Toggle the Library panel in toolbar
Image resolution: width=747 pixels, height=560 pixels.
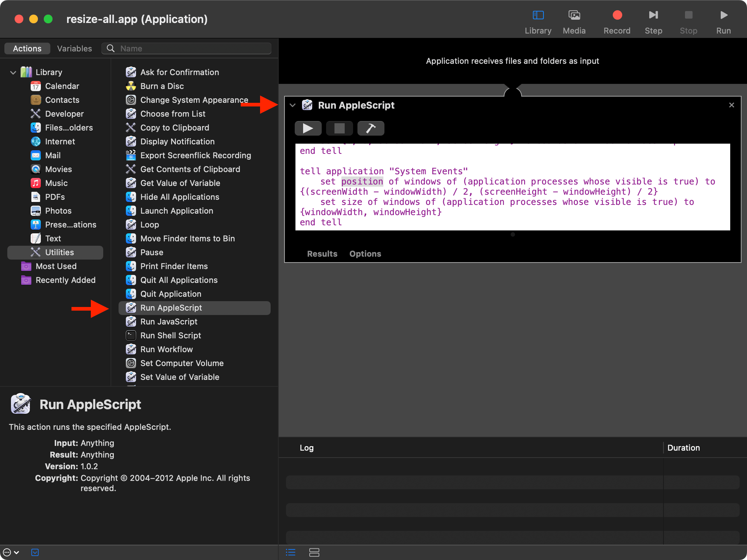click(538, 22)
